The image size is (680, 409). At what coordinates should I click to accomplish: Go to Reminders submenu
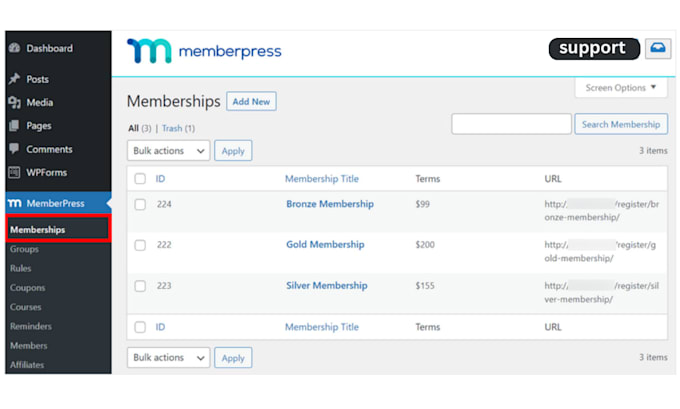click(31, 326)
